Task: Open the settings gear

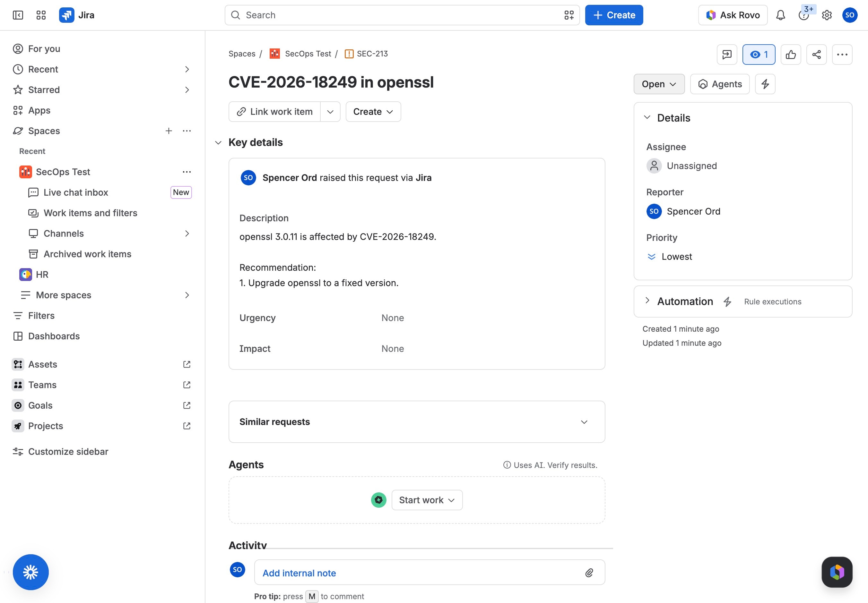Action: tap(827, 15)
